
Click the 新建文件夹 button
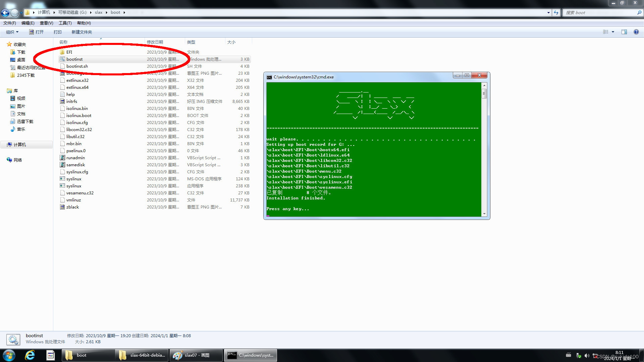pos(82,32)
